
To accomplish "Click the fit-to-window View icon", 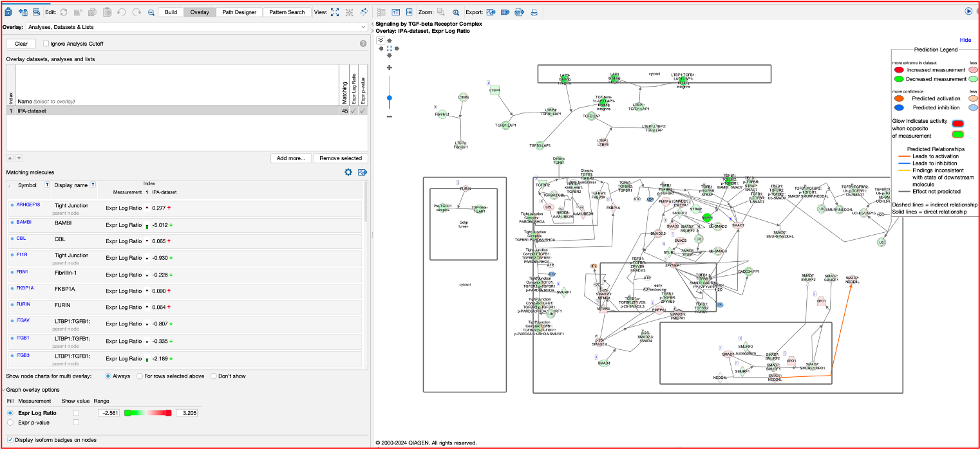I will point(335,12).
